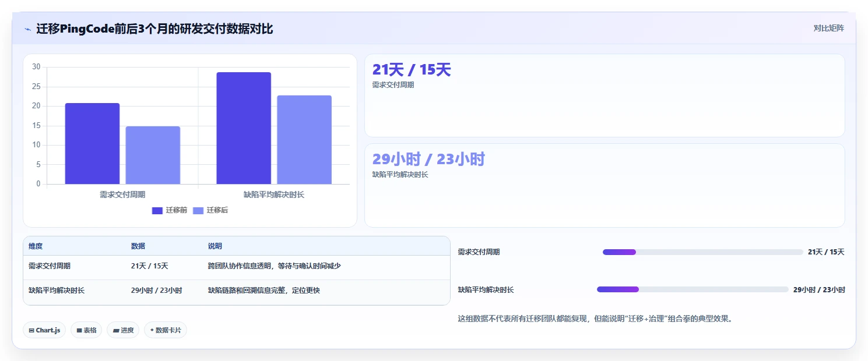Click the 需求交付周期 x-axis label

pyautogui.click(x=122, y=194)
